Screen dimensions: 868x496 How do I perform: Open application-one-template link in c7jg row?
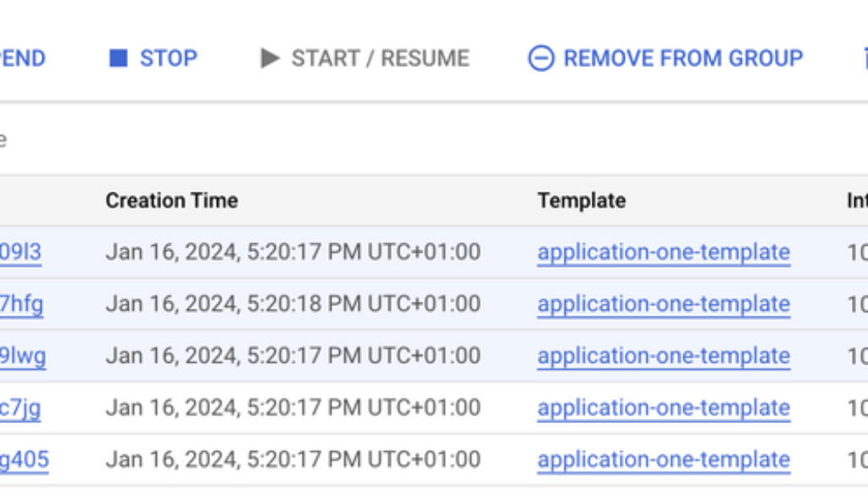[x=663, y=409]
